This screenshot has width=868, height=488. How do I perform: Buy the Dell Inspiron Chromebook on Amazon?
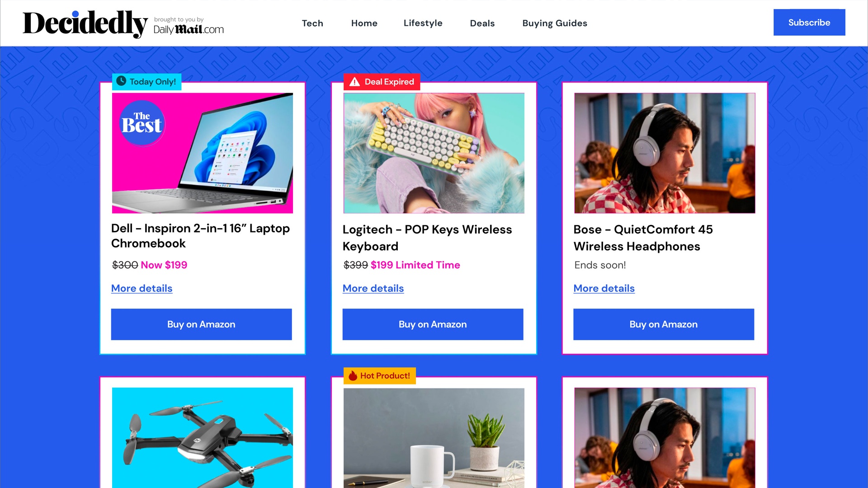(x=202, y=324)
